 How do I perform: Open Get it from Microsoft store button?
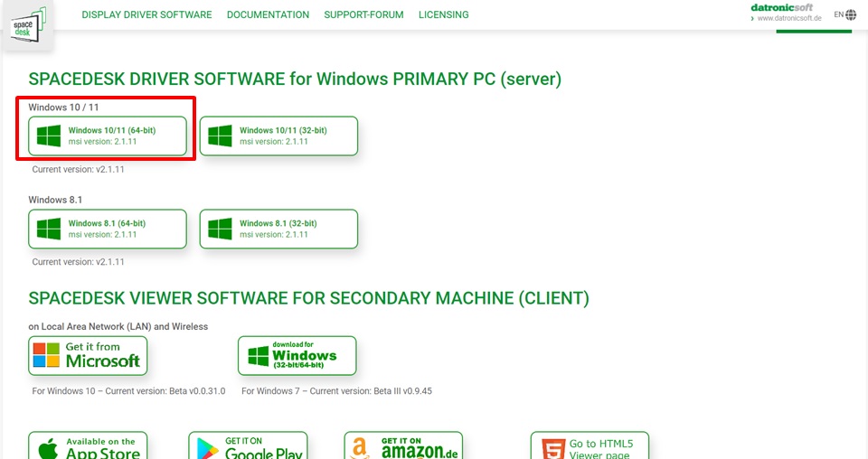click(88, 356)
